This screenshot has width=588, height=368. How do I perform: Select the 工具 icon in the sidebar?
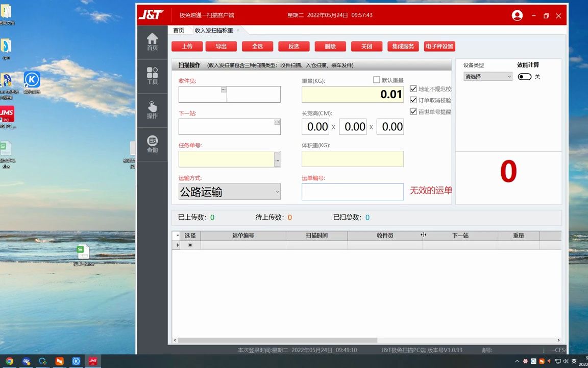(152, 76)
